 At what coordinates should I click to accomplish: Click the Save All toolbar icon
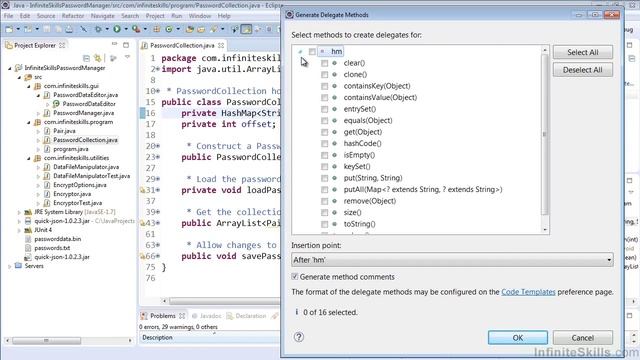tap(58, 29)
